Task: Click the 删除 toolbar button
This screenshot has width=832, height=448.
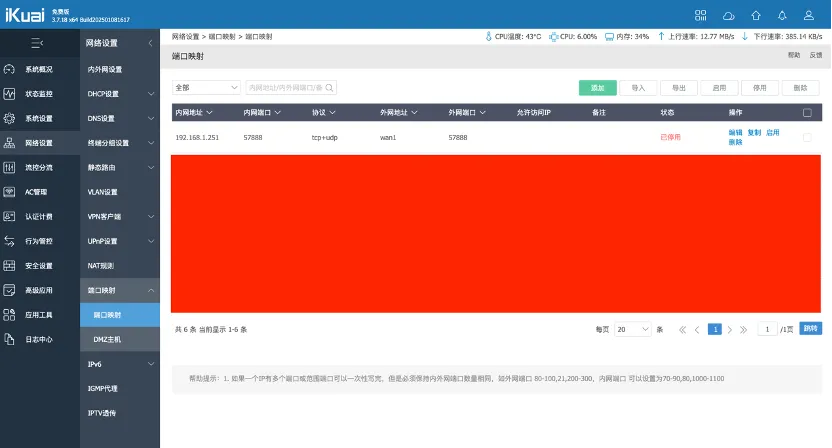Action: (800, 88)
